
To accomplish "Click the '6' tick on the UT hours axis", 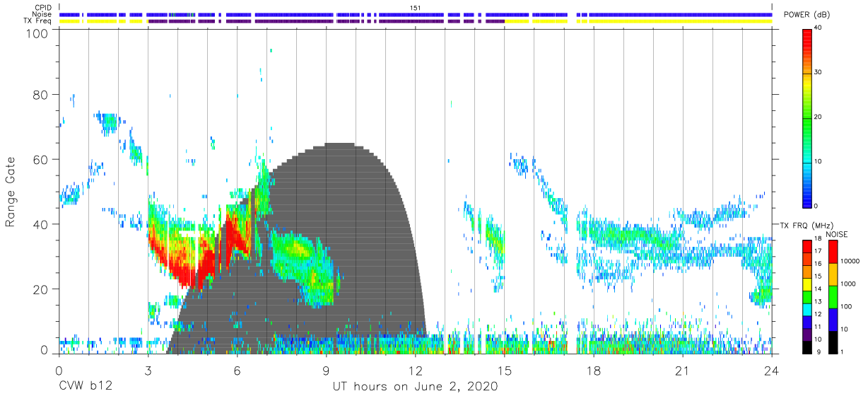I will click(x=237, y=371).
